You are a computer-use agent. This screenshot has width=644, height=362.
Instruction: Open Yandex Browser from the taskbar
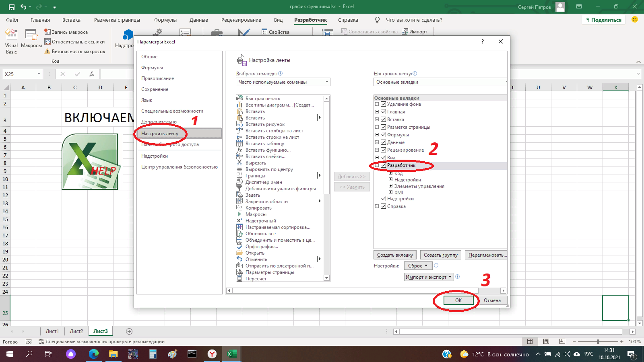tap(212, 354)
